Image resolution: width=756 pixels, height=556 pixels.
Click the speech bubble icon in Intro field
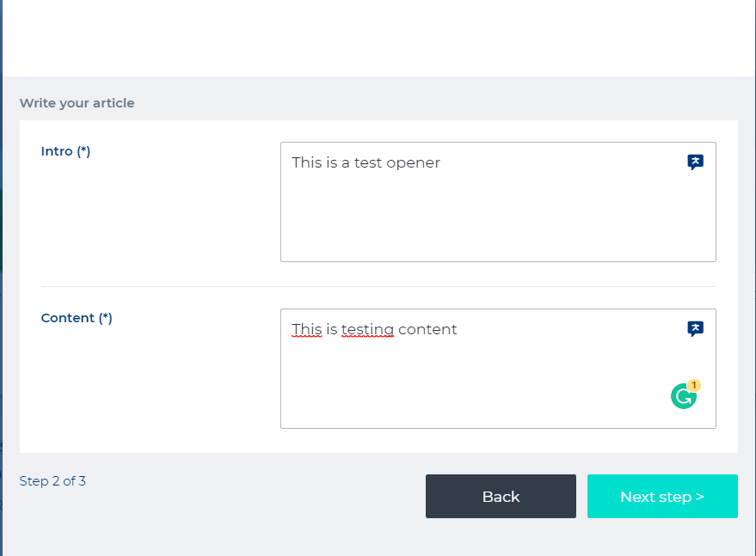click(x=695, y=162)
